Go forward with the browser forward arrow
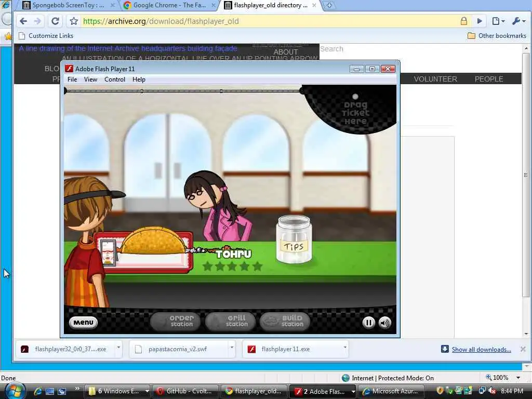Viewport: 532px width, 399px height. (x=37, y=21)
